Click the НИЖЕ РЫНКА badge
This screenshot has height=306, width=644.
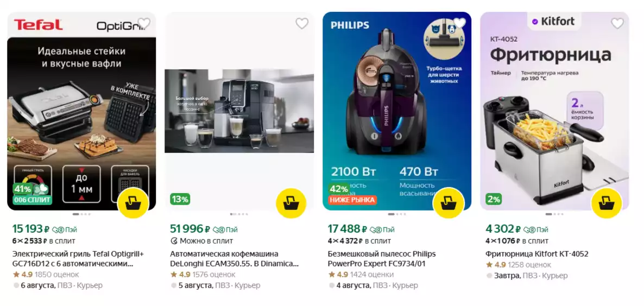[352, 200]
